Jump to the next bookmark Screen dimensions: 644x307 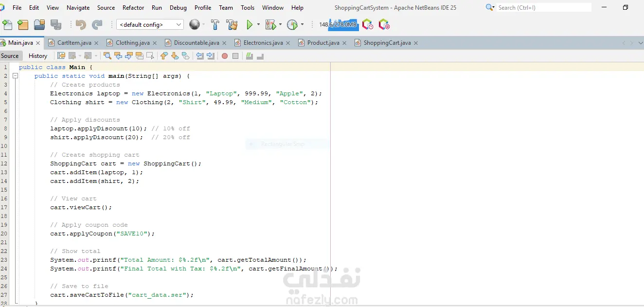pos(175,56)
